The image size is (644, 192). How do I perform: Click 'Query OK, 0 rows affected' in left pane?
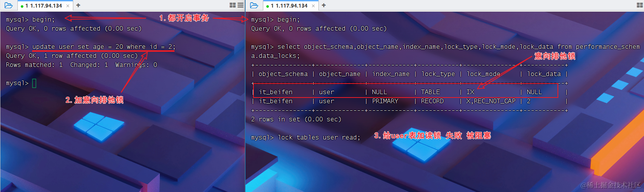click(x=74, y=28)
